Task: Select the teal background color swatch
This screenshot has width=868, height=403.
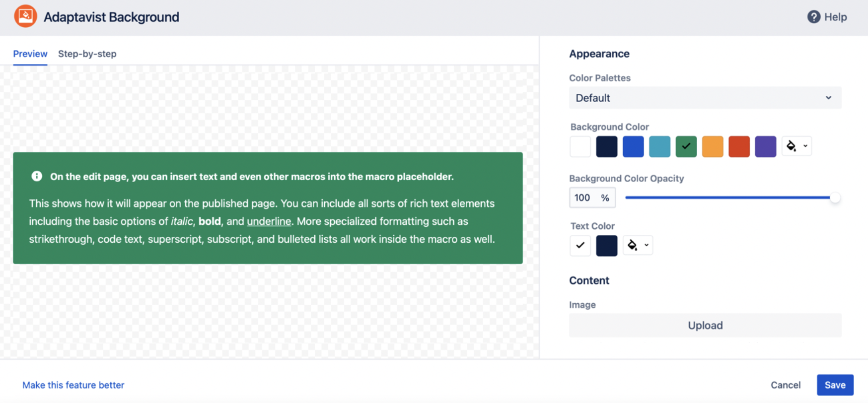Action: tap(659, 146)
